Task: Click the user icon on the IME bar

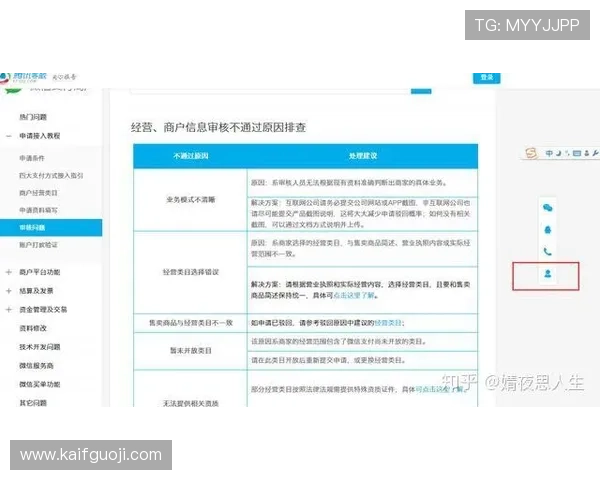Action: point(587,153)
